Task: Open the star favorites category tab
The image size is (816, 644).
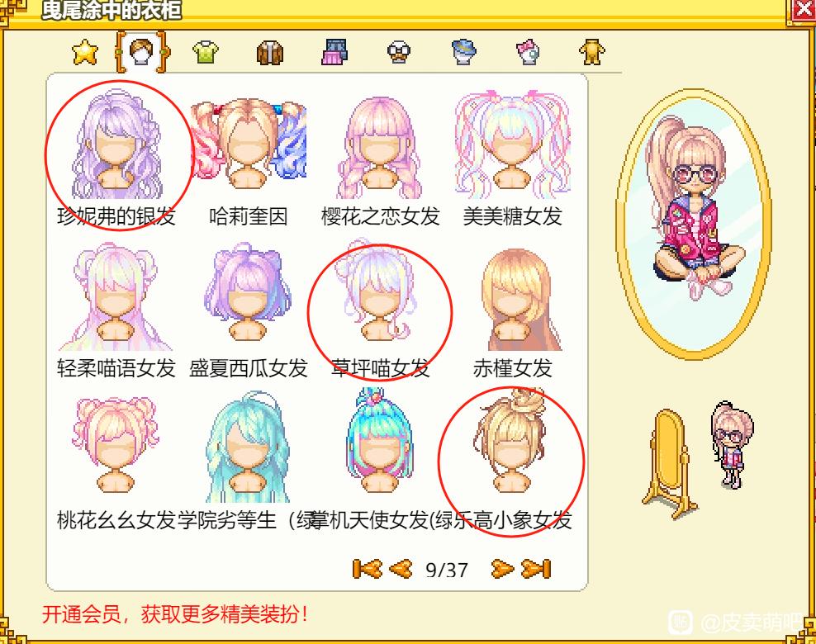Action: click(x=85, y=52)
